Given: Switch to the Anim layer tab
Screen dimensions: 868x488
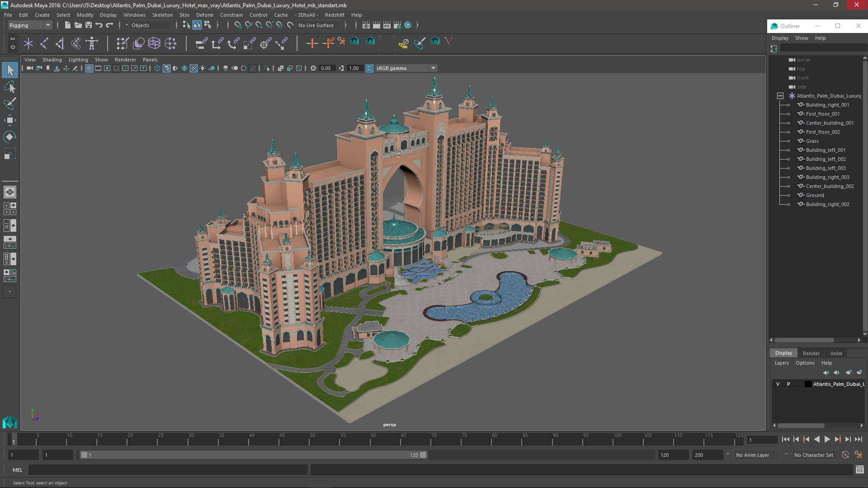Looking at the screenshot, I should point(836,353).
